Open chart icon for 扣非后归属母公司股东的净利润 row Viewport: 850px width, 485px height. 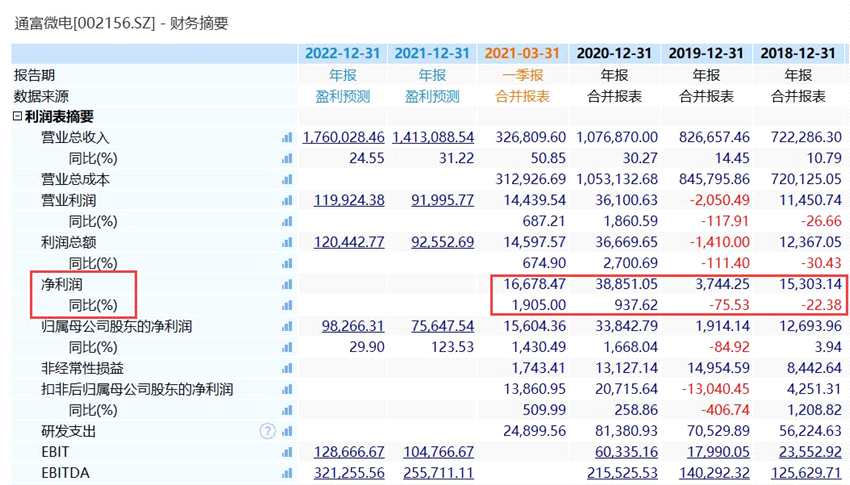287,389
